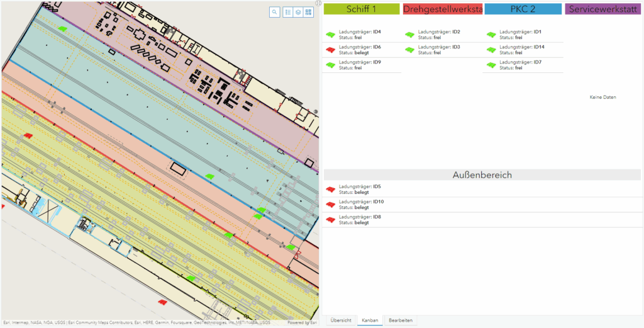Viewport: 644px width, 328px height.
Task: Select the row 'Ladungsträger: ID7'
Action: coord(523,65)
